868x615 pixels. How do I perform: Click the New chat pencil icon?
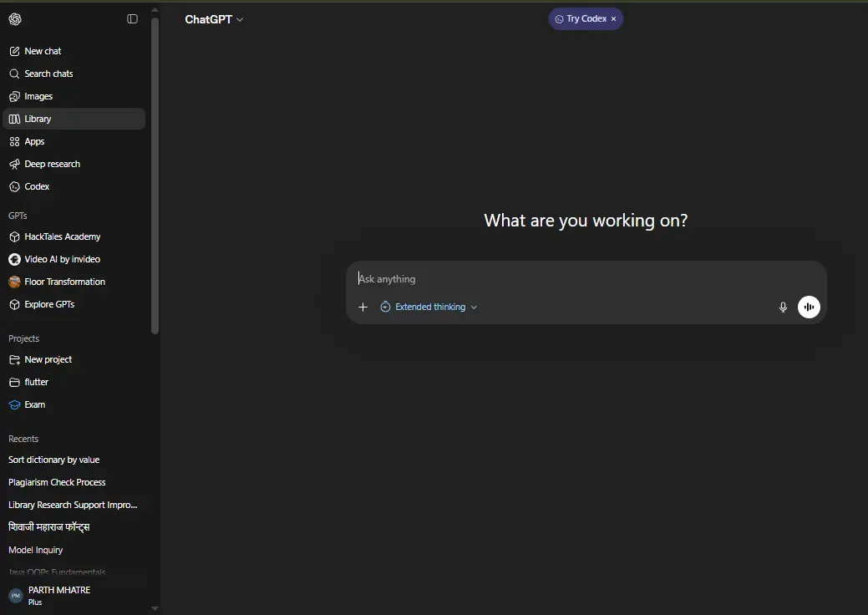[x=15, y=51]
